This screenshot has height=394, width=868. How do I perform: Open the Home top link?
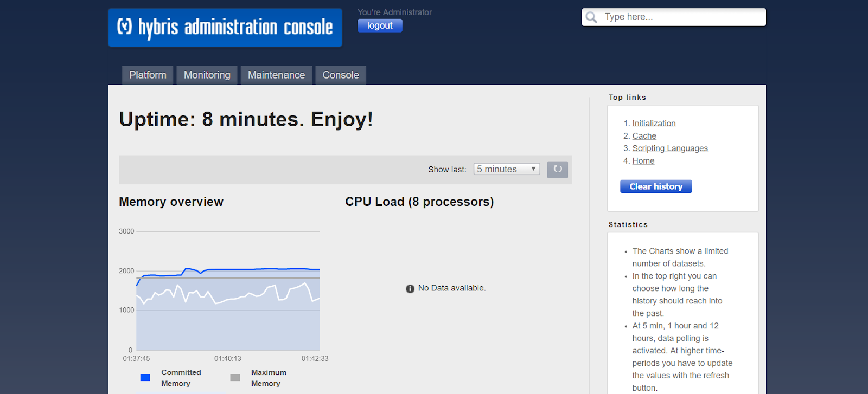[x=643, y=161]
